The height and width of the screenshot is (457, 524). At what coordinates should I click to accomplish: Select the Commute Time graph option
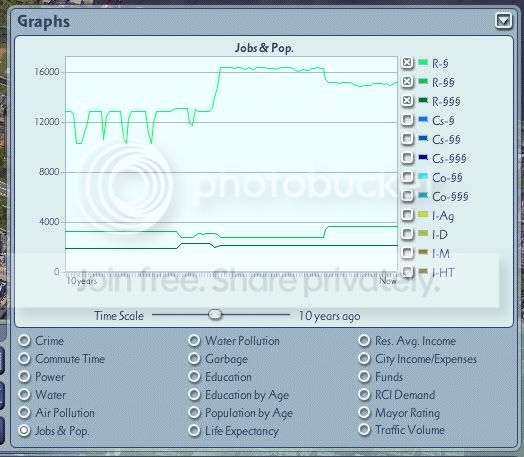24,358
